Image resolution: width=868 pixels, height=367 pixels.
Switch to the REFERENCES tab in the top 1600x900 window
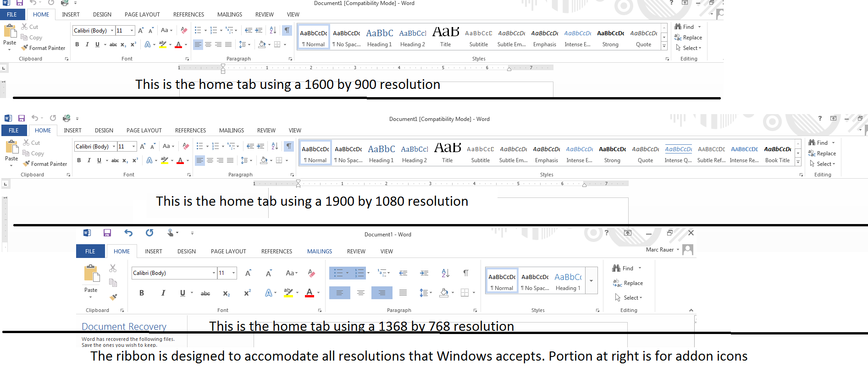tap(188, 15)
